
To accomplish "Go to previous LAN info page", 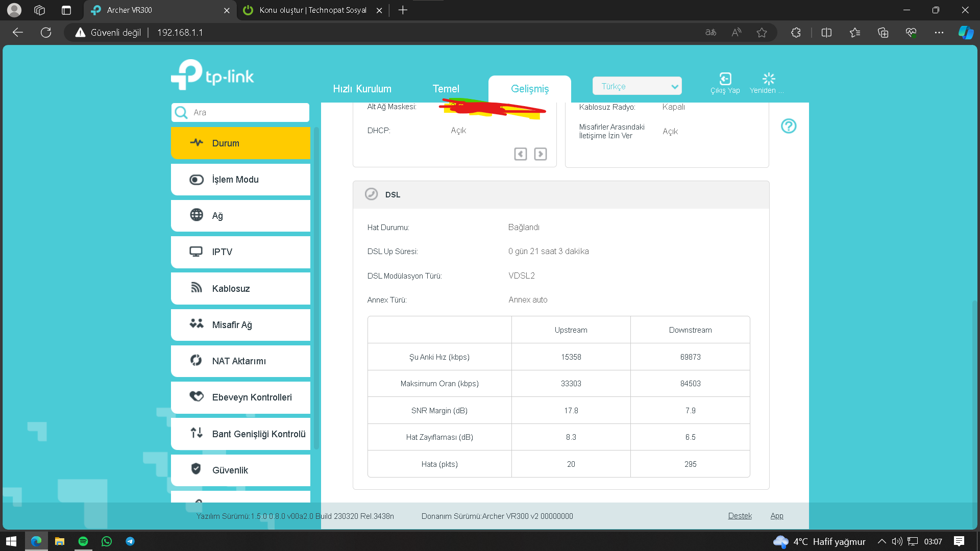I will coord(520,154).
